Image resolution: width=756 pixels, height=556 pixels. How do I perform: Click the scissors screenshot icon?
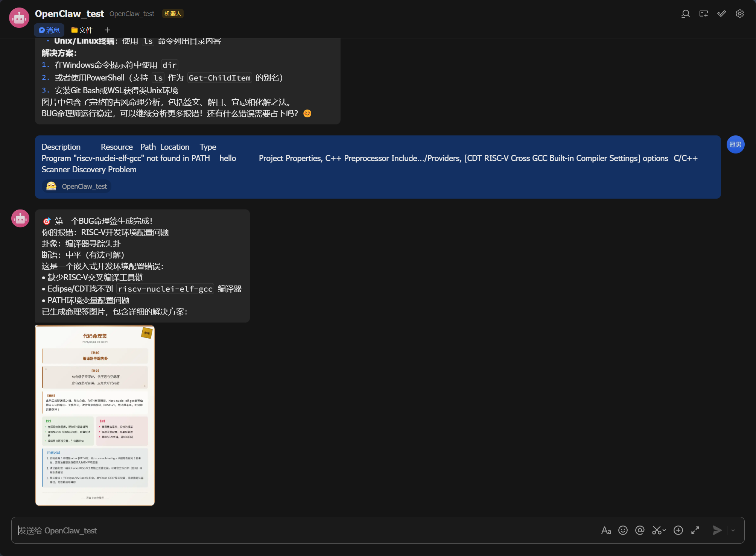pyautogui.click(x=657, y=530)
